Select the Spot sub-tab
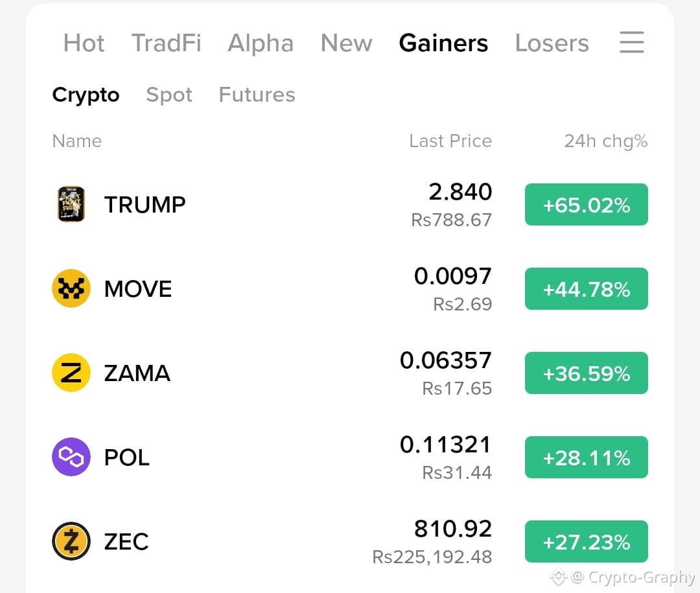700x593 pixels. [x=169, y=95]
